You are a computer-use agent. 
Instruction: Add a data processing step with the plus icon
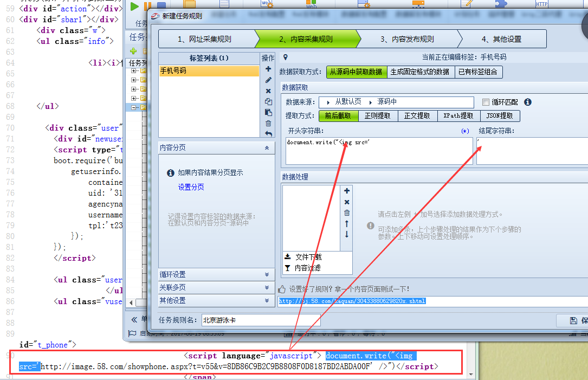(346, 191)
